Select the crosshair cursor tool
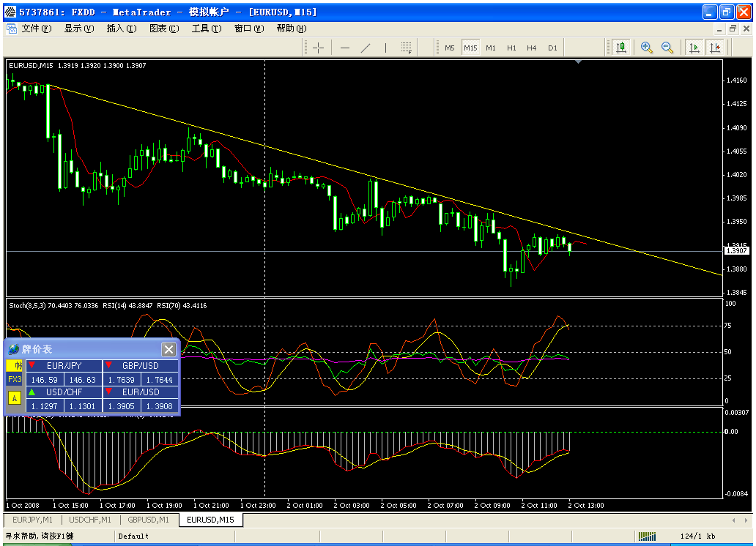This screenshot has height=546, width=756. [319, 48]
